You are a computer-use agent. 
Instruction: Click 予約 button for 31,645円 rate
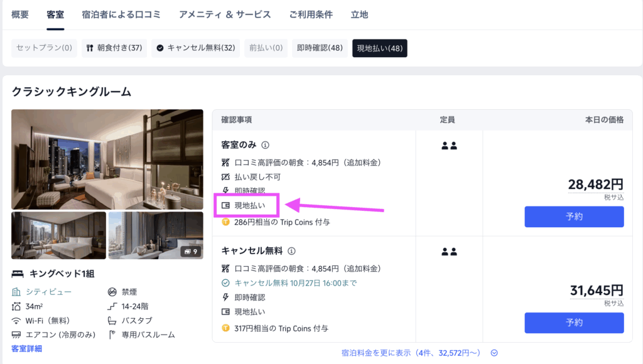574,323
